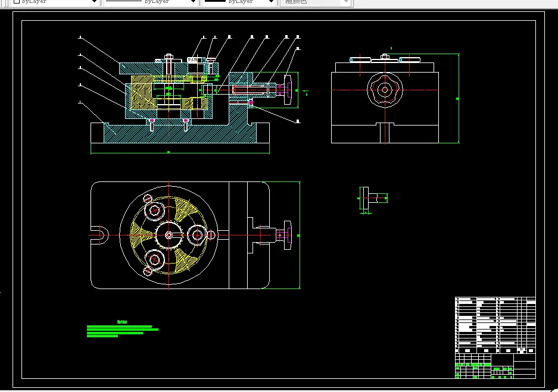Image resolution: width=558 pixels, height=392 pixels.
Task: Select the parts list table in title block
Action: point(495,325)
